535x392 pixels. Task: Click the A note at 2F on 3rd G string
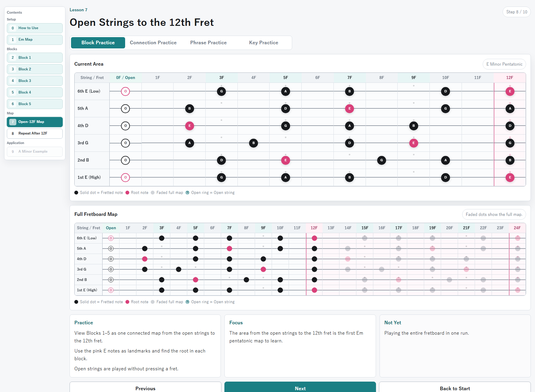pos(190,143)
